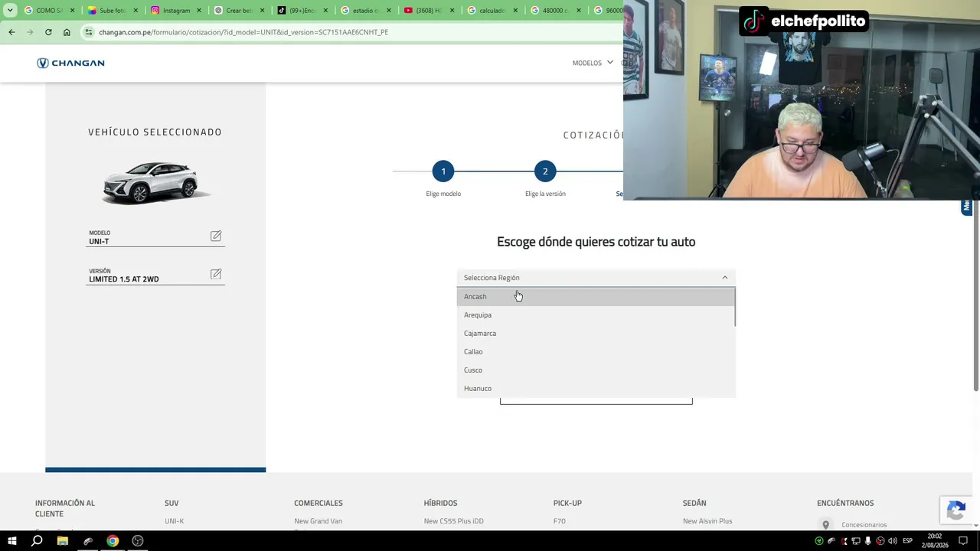Open the taskbar clock and date
This screenshot has width=980, height=551.
click(x=935, y=541)
